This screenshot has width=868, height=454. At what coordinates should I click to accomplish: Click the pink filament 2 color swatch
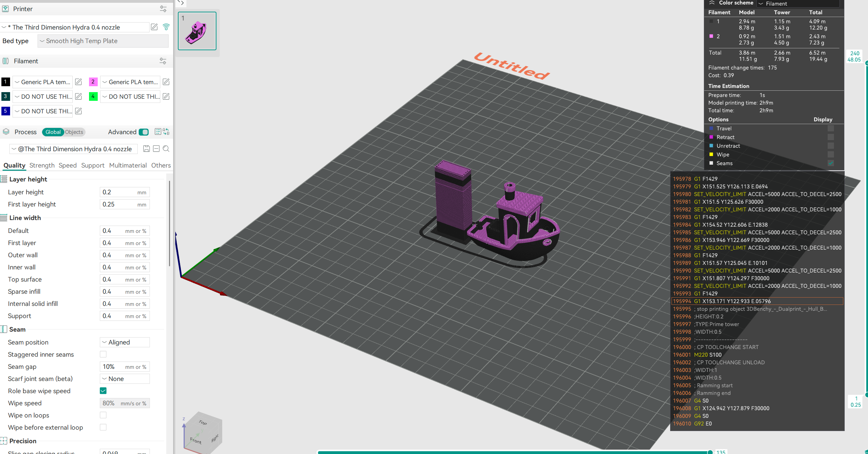(x=93, y=82)
